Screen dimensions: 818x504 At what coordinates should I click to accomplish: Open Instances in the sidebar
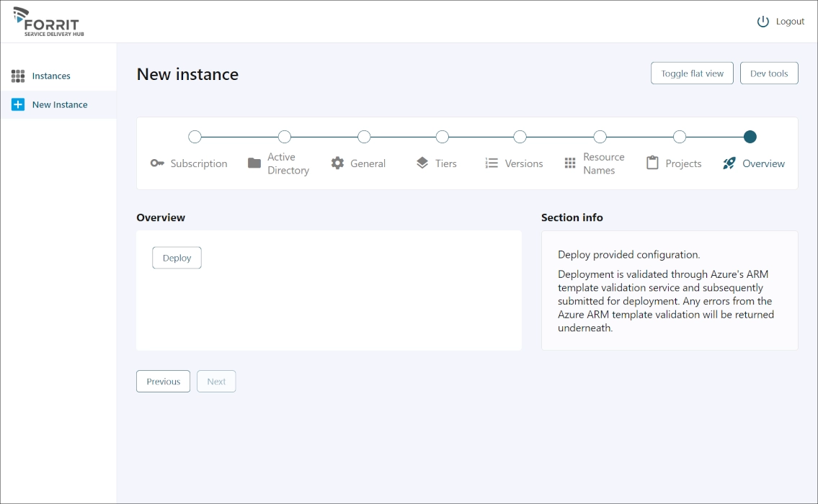[51, 76]
